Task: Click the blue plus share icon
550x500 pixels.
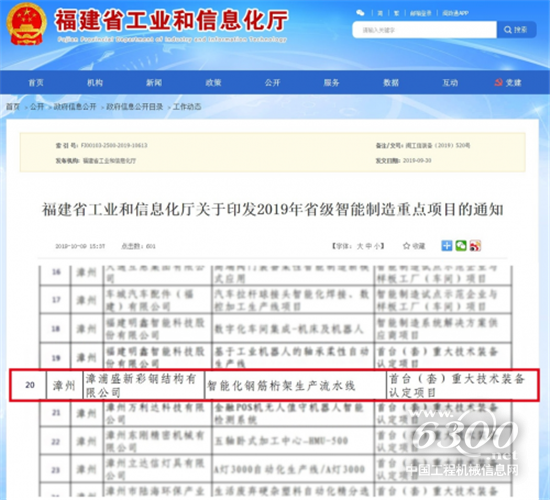Action: [447, 246]
